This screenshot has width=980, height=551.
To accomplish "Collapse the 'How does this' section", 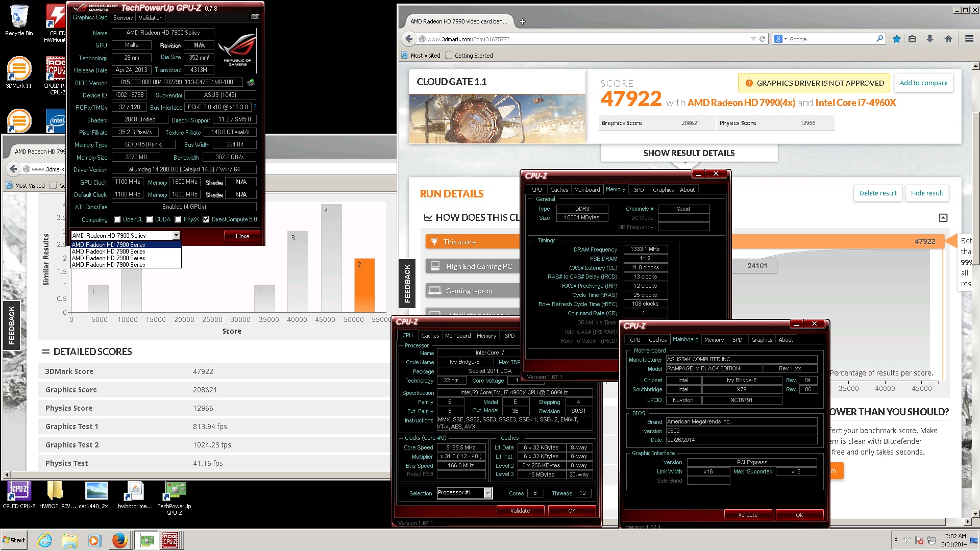I will [x=943, y=218].
